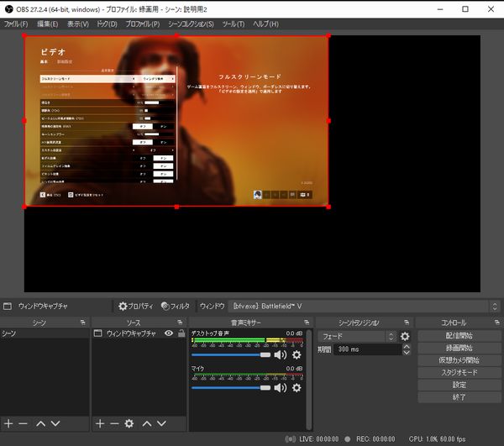Open the 表示(V) menu
The image size is (504, 446).
tap(78, 24)
